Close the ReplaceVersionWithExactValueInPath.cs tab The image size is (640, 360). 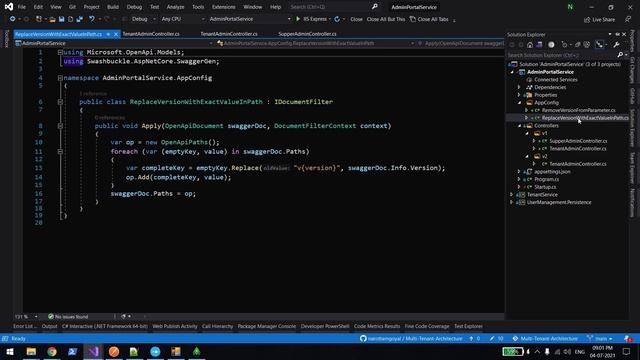pos(116,34)
